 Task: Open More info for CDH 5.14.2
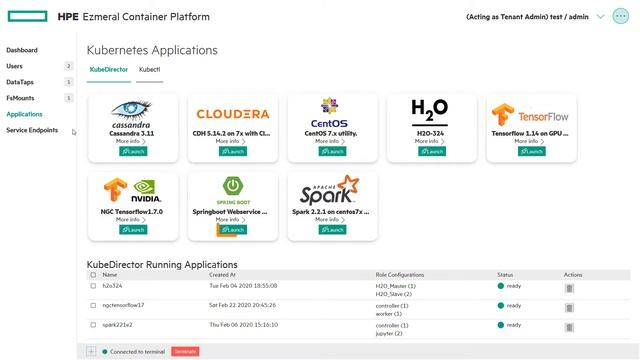[x=231, y=141]
